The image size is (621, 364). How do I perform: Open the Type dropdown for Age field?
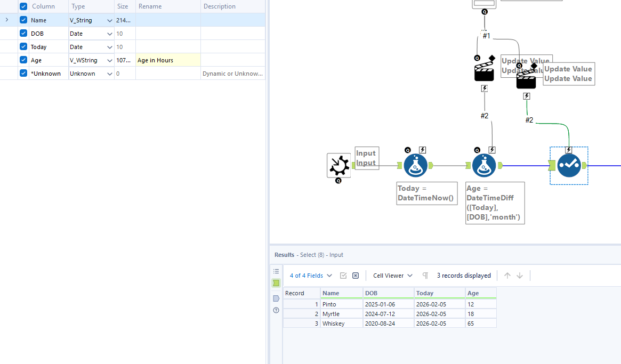[109, 60]
